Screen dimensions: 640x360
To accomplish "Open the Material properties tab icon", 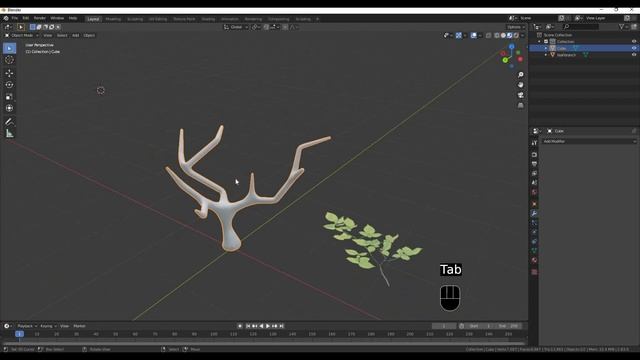I will coord(534,260).
